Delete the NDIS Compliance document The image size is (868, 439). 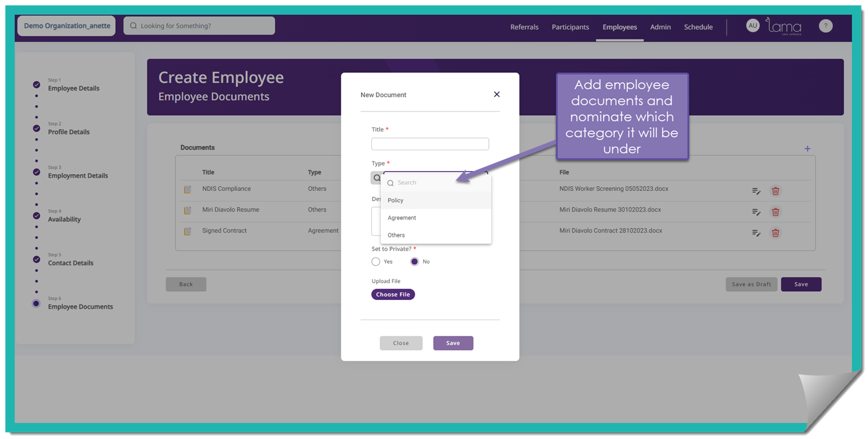coord(775,191)
